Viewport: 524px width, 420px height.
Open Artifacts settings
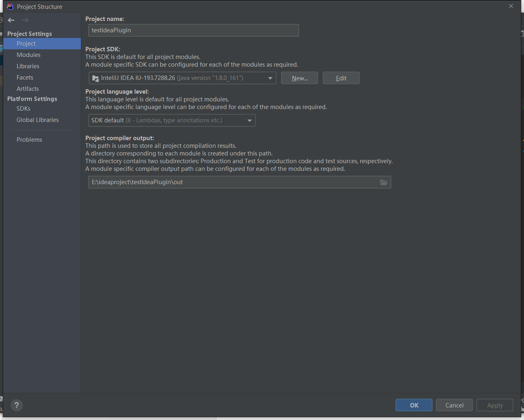click(x=42, y=89)
